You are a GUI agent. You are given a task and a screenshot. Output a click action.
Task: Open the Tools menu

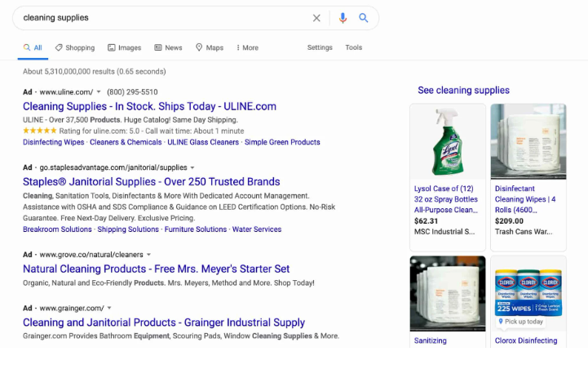click(353, 48)
